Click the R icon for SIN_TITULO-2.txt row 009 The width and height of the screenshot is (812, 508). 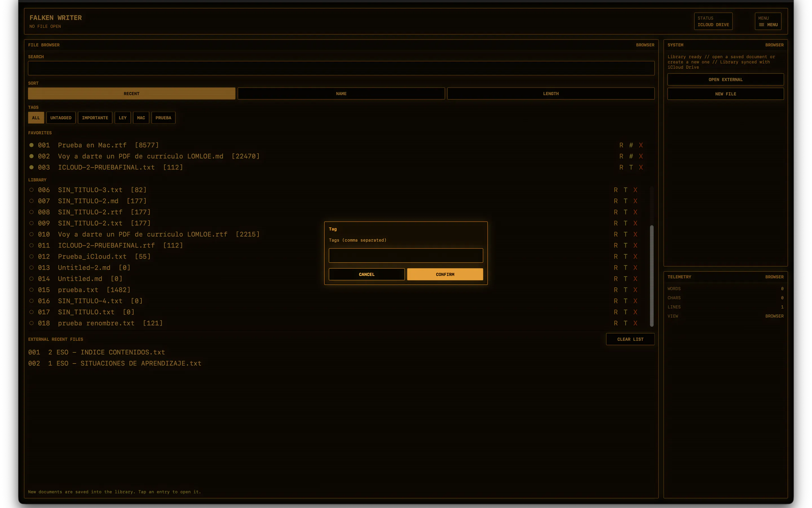click(616, 223)
